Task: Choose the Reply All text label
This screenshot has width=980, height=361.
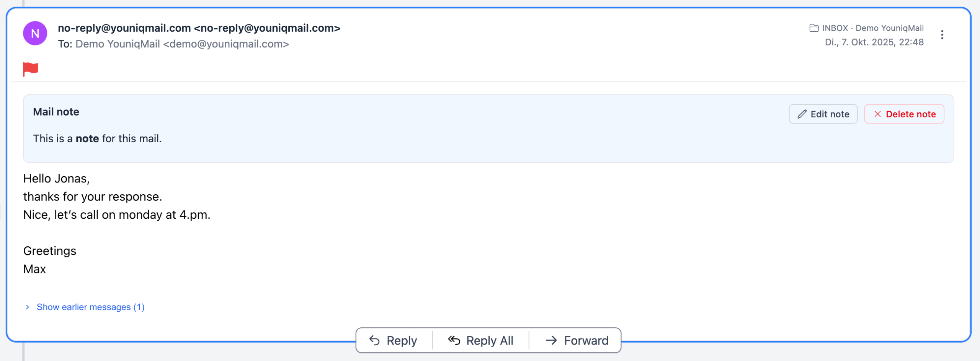Action: click(x=490, y=340)
